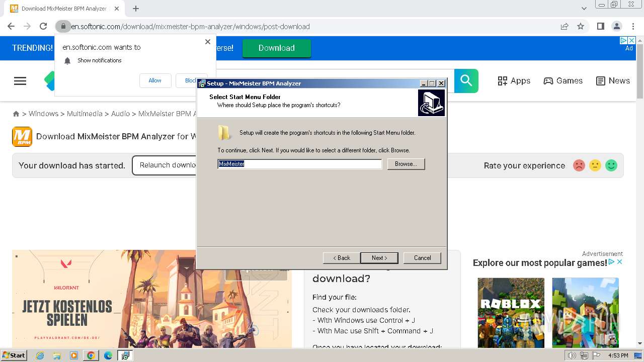Close the top banner ad

pos(632,41)
